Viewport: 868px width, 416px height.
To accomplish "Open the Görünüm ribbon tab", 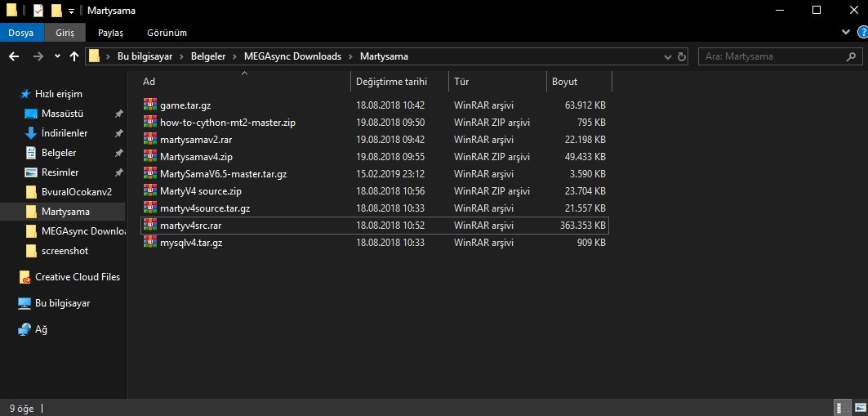I will coord(167,33).
